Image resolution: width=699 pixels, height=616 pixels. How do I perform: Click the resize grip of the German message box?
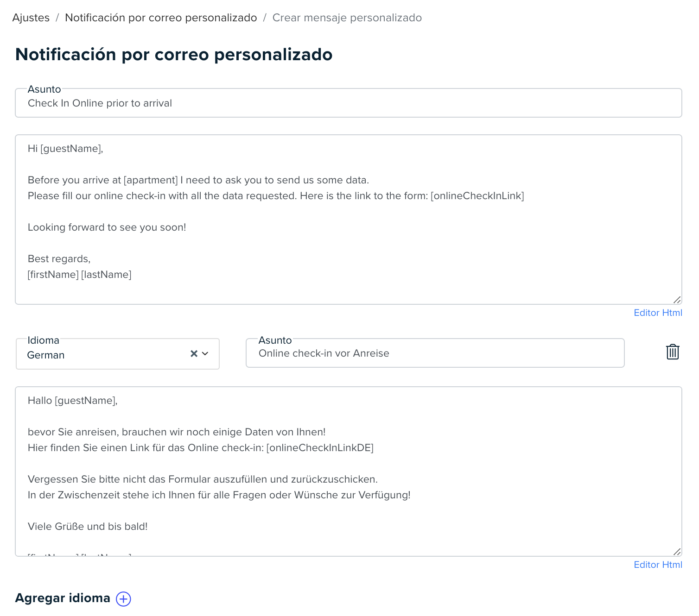[677, 552]
